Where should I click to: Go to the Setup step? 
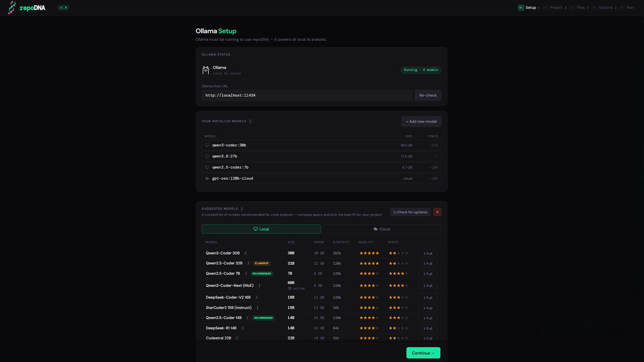pos(527,8)
